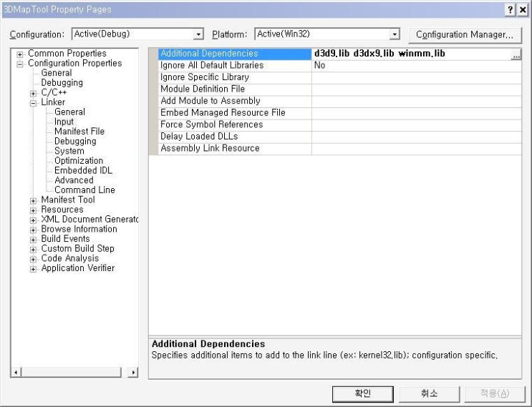Screen dimensions: 532x407
Task: Select the Delay Loaded DLLs property
Action: (199, 136)
